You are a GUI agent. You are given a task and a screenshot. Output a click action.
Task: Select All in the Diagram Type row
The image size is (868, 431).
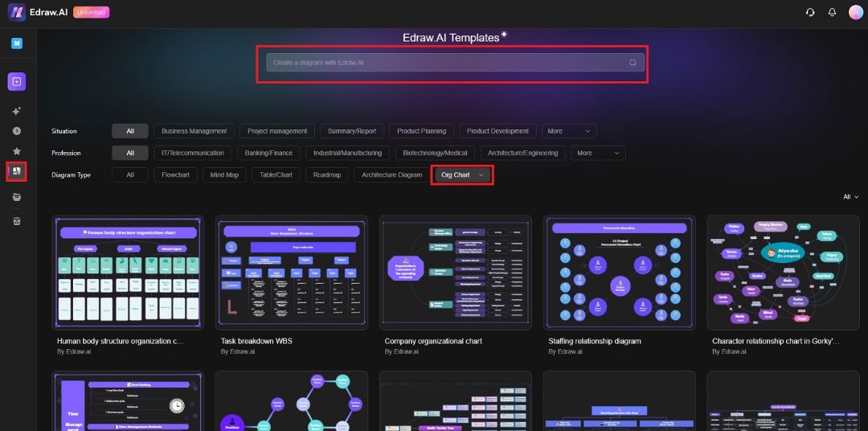[130, 175]
